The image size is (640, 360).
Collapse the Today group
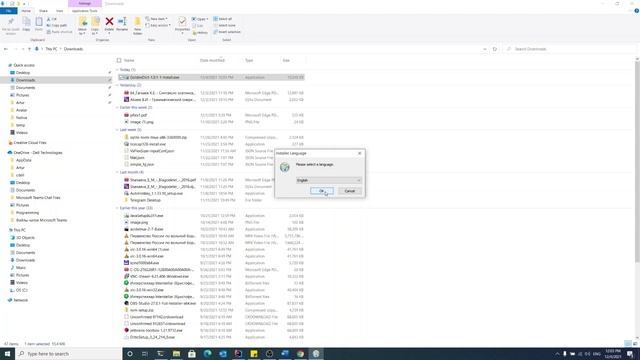click(x=118, y=70)
